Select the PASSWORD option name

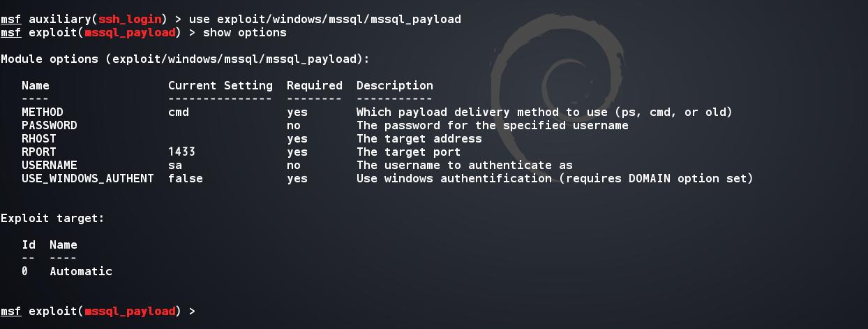click(49, 126)
